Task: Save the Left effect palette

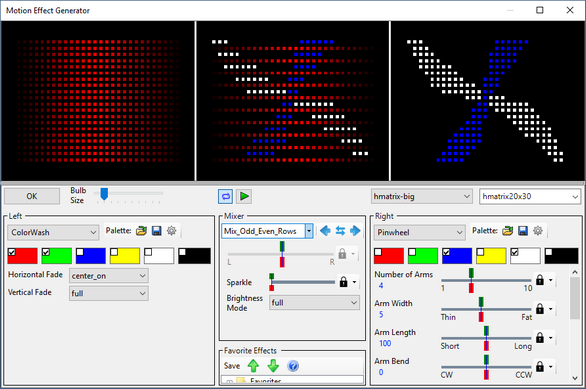Action: tap(157, 231)
